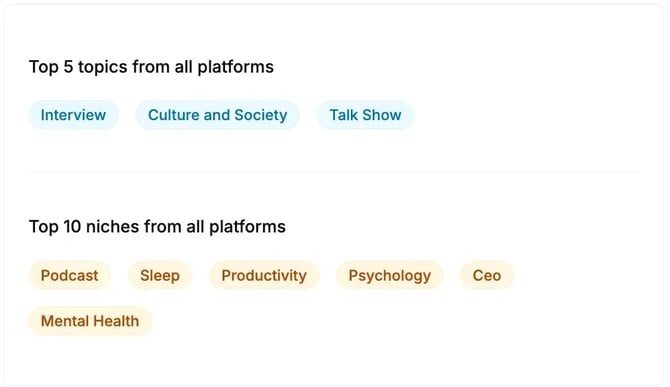Click the Interview topic tag
Viewport: 670px width, 387px height.
(x=73, y=115)
